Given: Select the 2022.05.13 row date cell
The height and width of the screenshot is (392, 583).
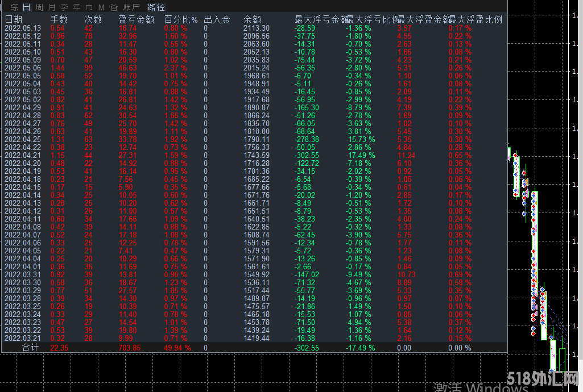Looking at the screenshot, I should pyautogui.click(x=22, y=28).
